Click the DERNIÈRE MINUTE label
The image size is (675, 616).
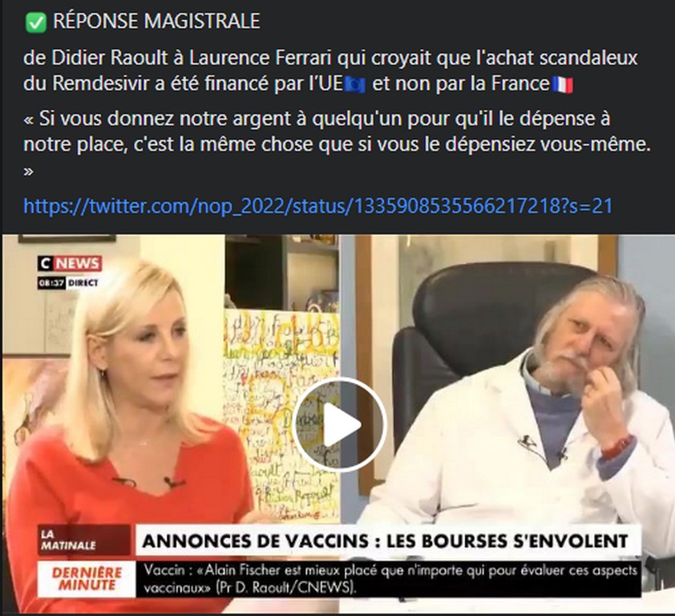pyautogui.click(x=87, y=579)
